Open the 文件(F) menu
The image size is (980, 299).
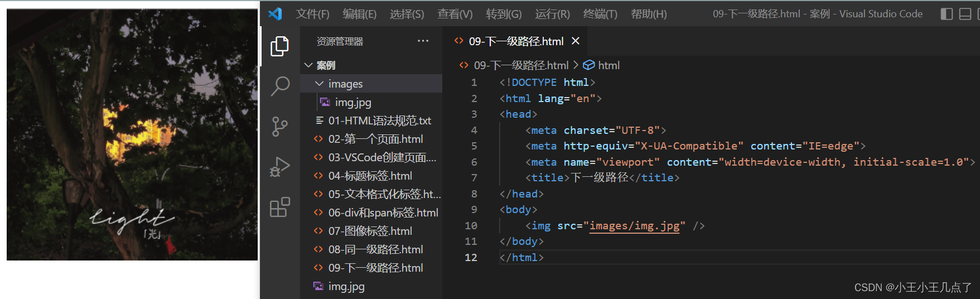[x=312, y=14]
